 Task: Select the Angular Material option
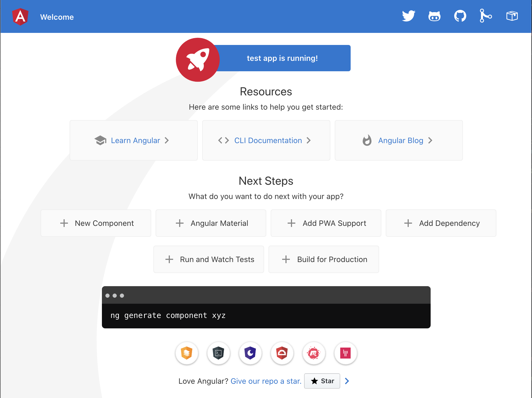211,223
